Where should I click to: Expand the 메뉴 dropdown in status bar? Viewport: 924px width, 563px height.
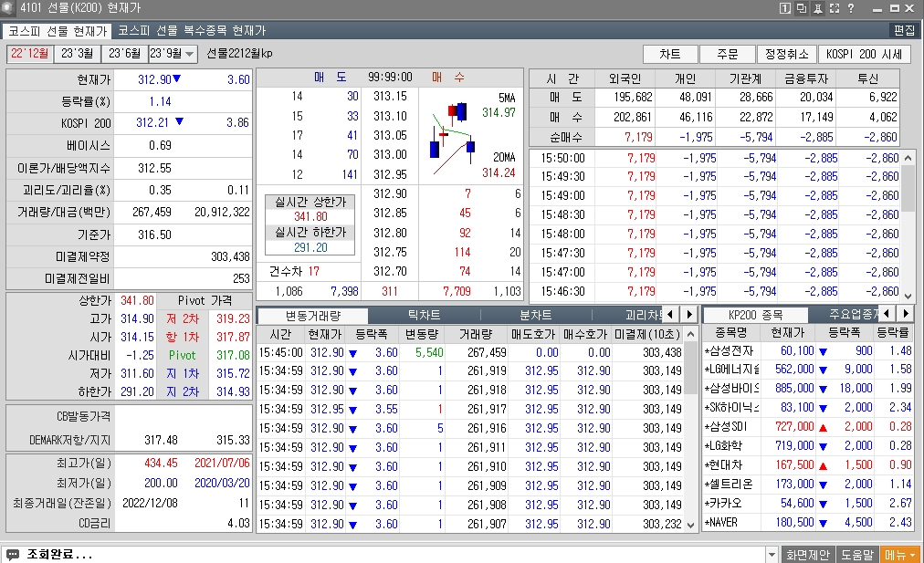[x=900, y=554]
